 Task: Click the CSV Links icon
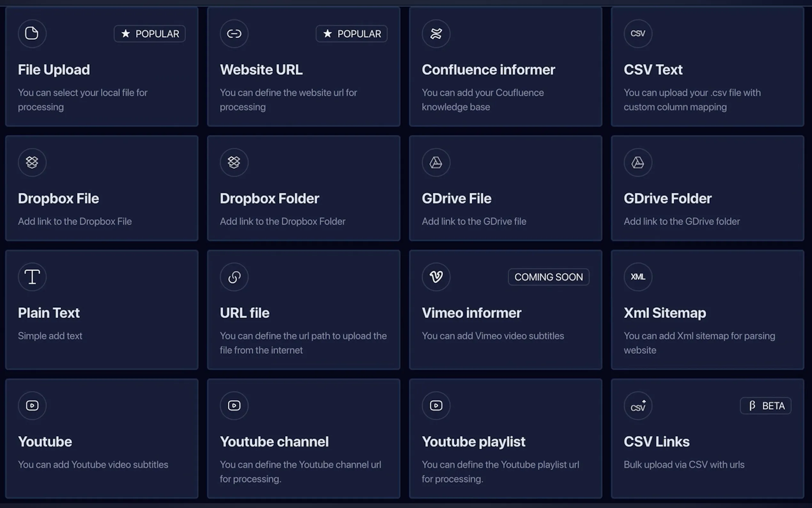pos(638,406)
